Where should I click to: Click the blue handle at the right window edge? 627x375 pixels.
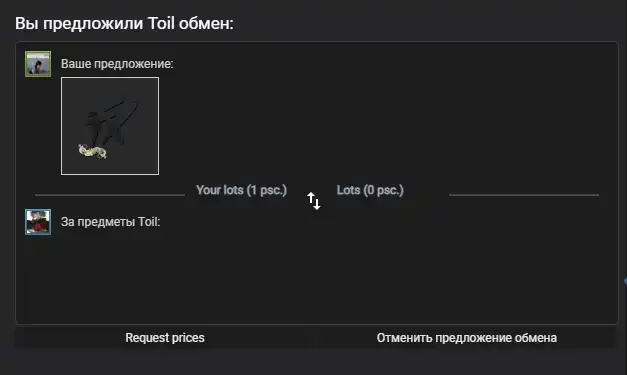click(x=625, y=281)
